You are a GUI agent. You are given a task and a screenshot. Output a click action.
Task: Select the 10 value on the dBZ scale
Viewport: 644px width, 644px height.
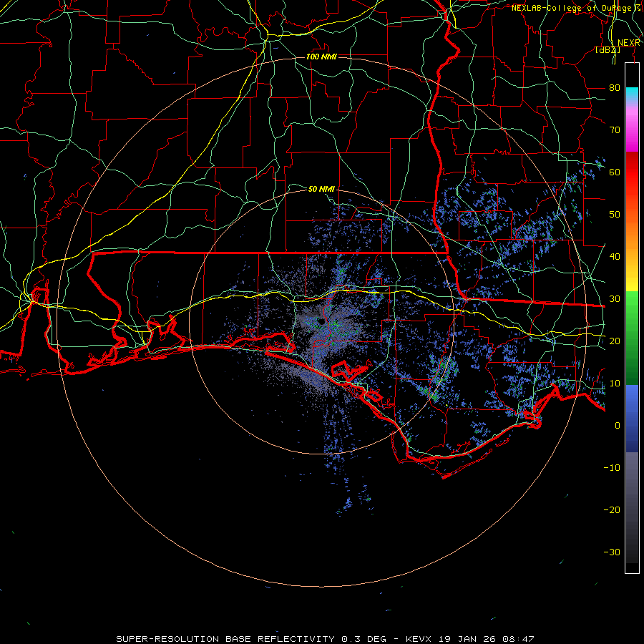615,384
